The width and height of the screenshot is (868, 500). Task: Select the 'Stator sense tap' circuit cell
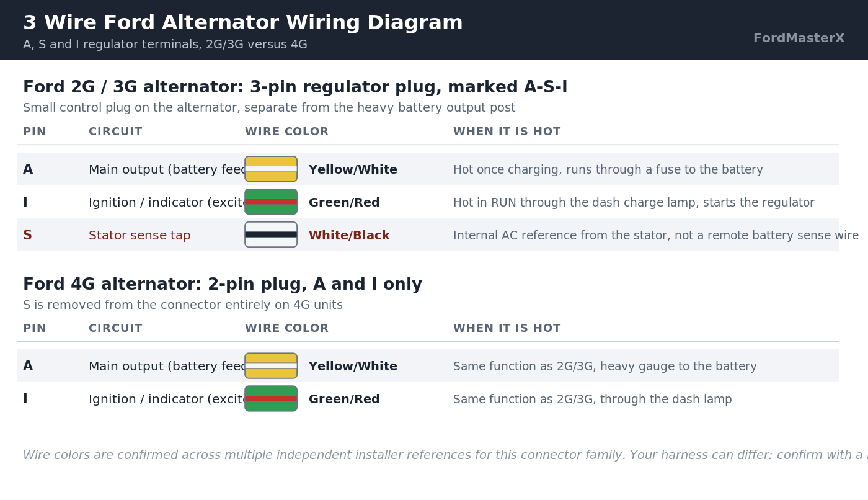click(x=139, y=236)
